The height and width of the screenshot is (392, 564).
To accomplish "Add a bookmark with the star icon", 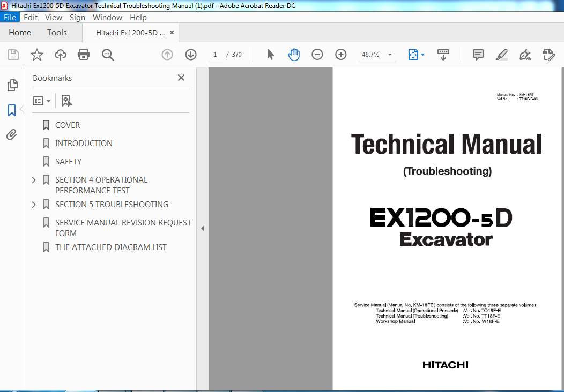I will (36, 55).
